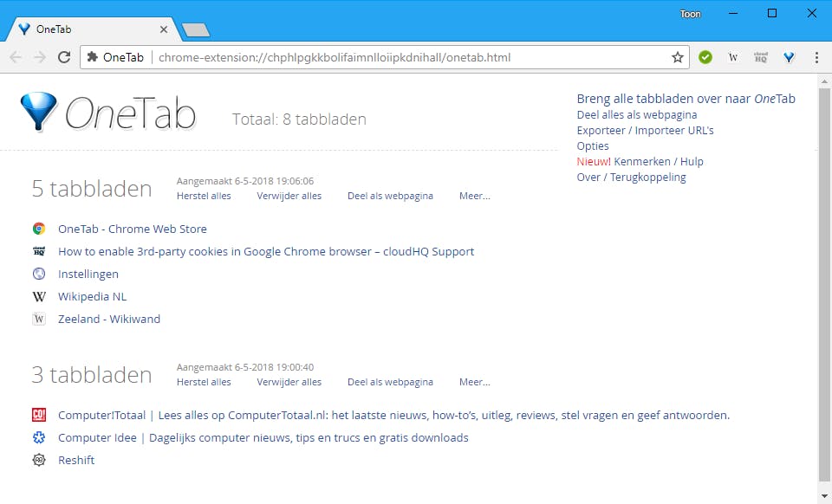Open the green checkmark extension icon
Image resolution: width=832 pixels, height=504 pixels.
[705, 57]
